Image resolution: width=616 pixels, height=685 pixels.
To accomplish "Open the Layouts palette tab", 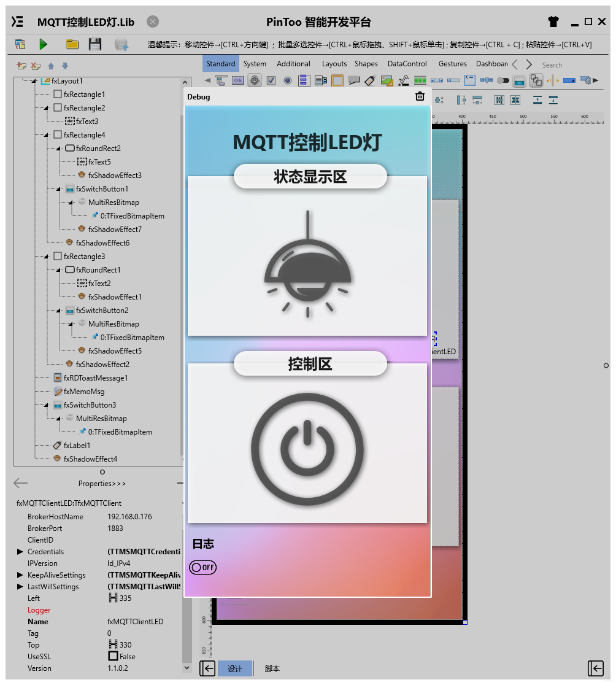I will pyautogui.click(x=334, y=64).
